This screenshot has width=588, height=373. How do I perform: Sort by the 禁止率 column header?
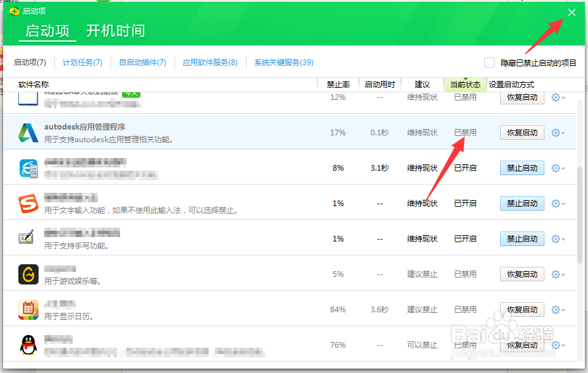[x=338, y=84]
